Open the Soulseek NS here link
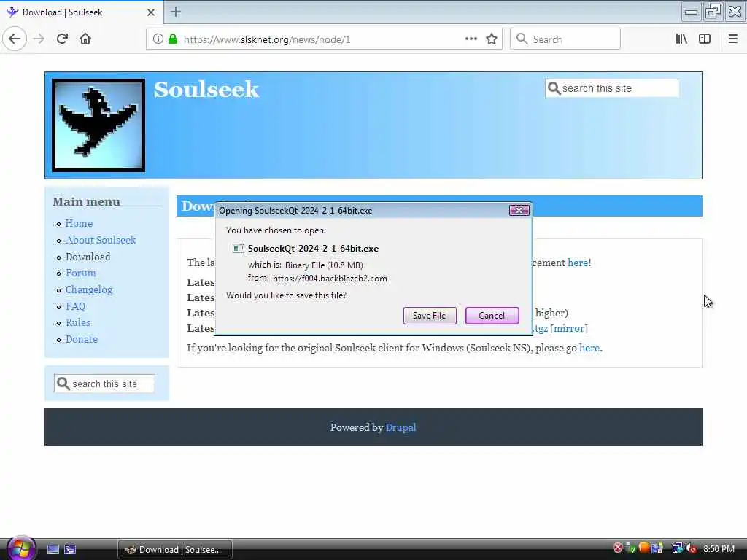The height and width of the screenshot is (560, 747). click(x=589, y=348)
